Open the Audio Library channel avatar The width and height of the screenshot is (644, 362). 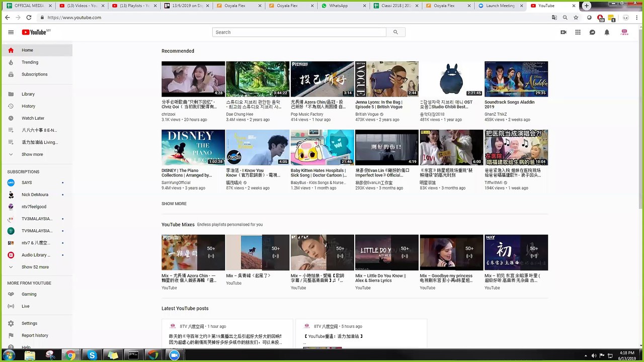pos(11,255)
